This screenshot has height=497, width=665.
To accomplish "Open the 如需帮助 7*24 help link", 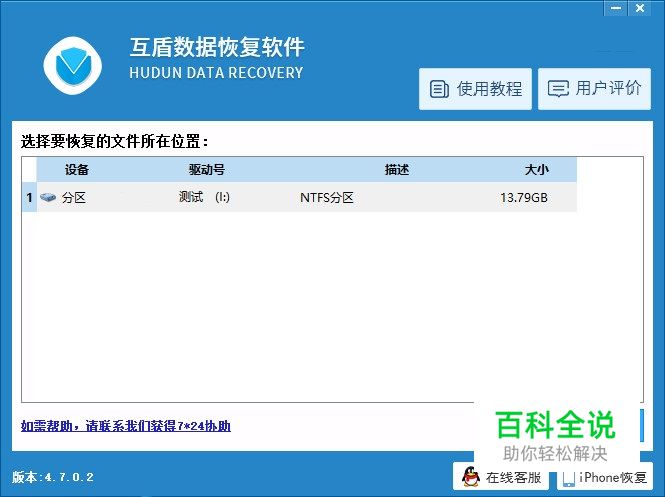I will [x=126, y=426].
